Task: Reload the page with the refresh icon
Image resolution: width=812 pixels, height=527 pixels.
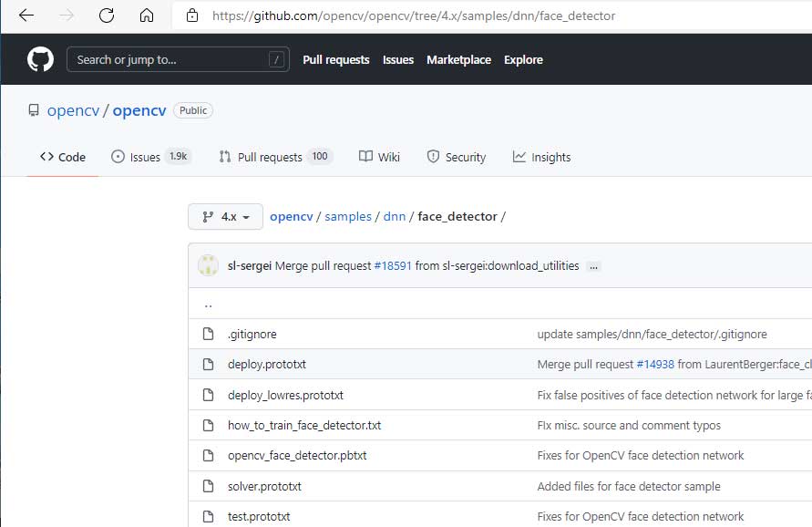Action: tap(107, 15)
